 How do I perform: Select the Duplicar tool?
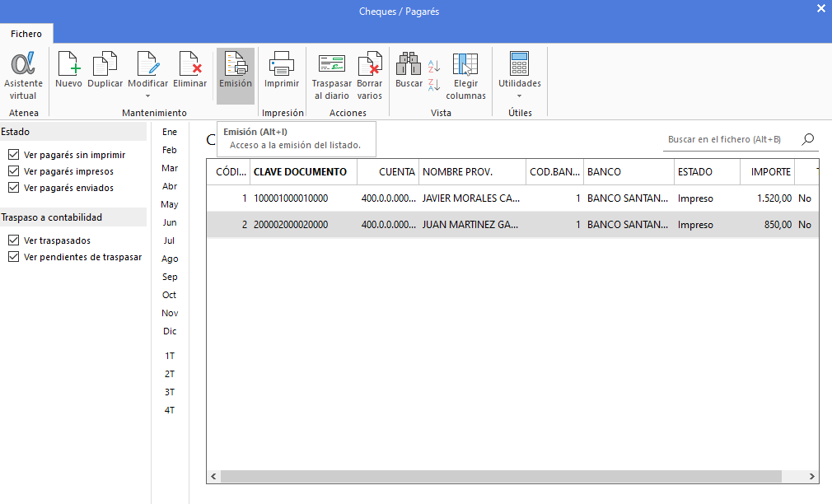105,70
